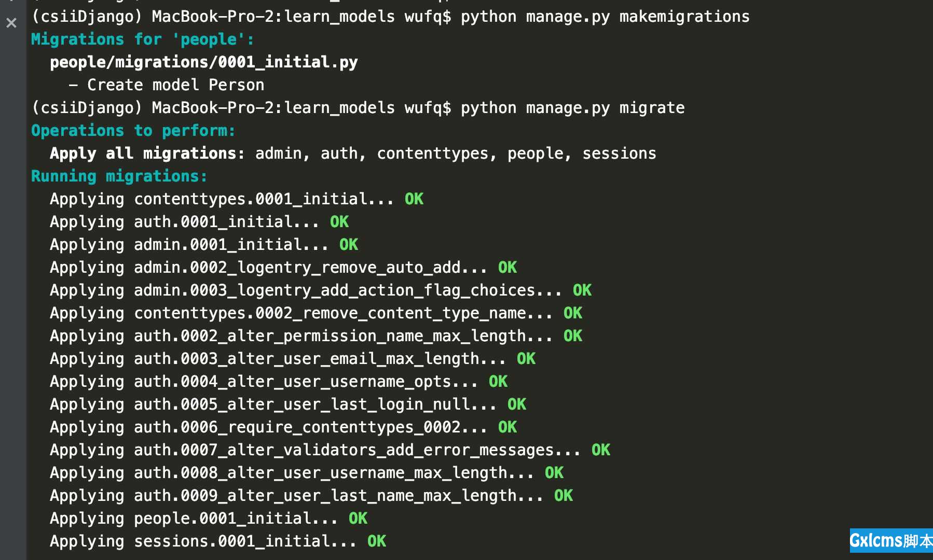Click 'Applying auth.0001_initial...' line
The height and width of the screenshot is (560, 933).
pyautogui.click(x=199, y=222)
